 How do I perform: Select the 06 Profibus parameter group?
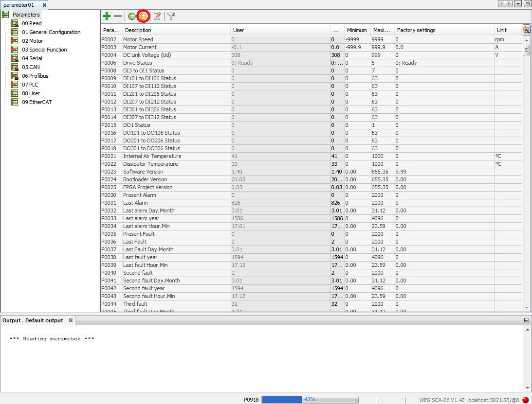(x=34, y=76)
